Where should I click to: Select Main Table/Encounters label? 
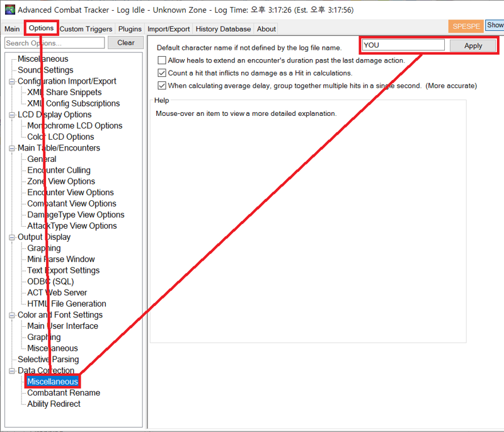(59, 148)
